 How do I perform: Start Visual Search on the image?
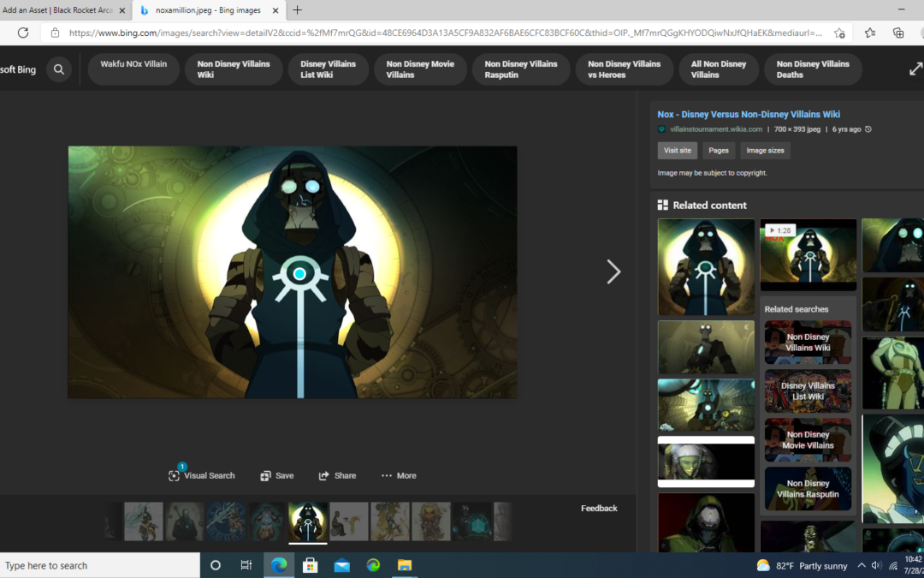tap(202, 475)
